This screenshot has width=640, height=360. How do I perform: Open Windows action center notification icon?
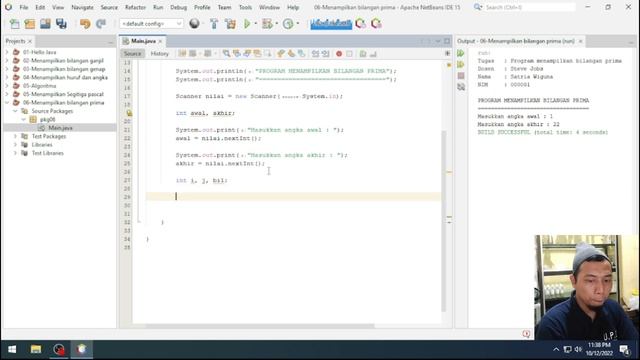(624, 349)
